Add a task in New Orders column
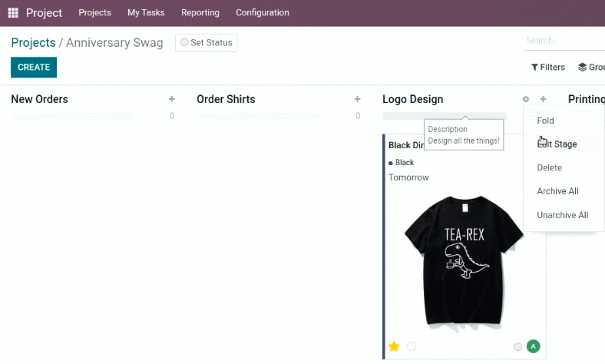605x364 pixels. (172, 99)
